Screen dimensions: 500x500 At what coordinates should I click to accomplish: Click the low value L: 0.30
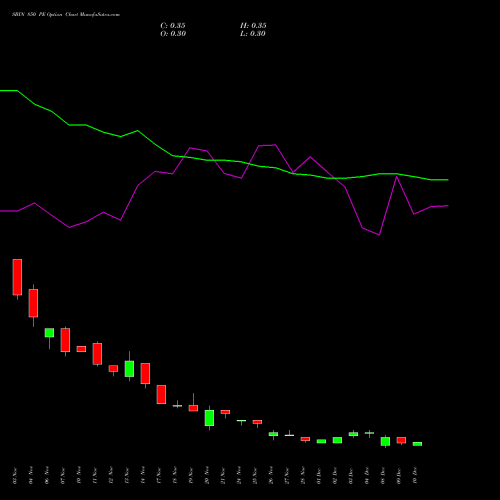[253, 34]
